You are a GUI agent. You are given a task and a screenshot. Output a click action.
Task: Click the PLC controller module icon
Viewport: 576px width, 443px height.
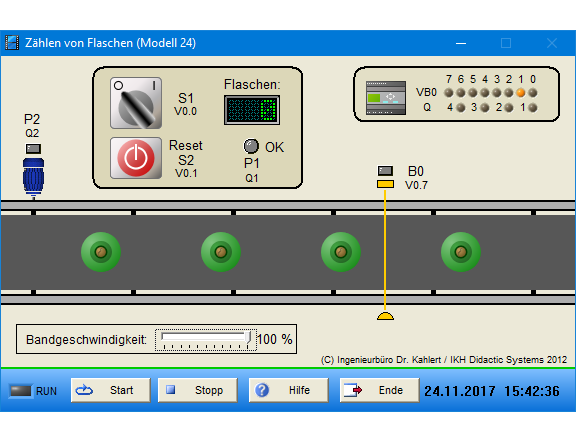pos(386,98)
